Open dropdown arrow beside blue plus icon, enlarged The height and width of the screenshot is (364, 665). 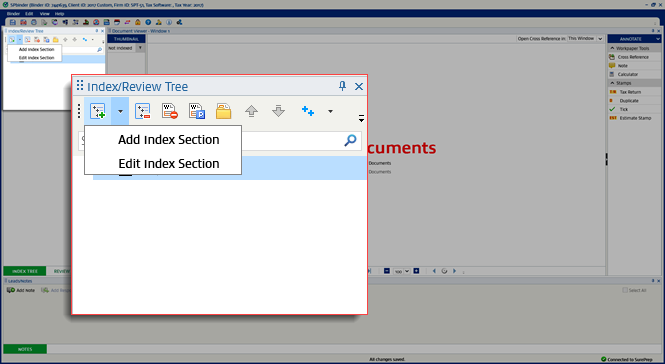[x=330, y=112]
